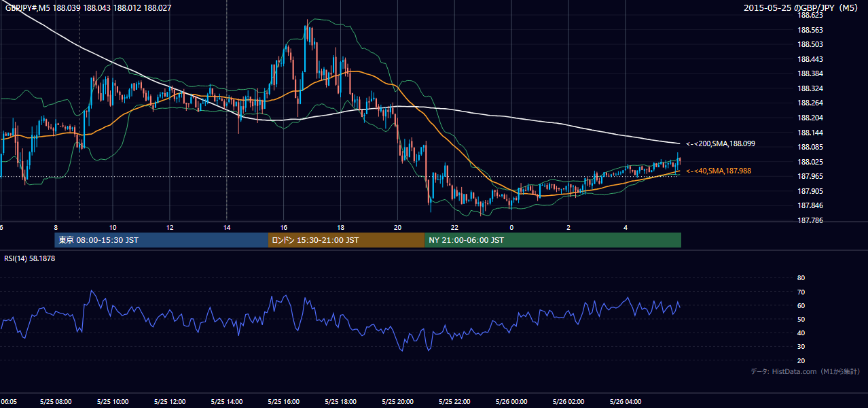
Task: Click the 188.503 price axis label
Action: tap(810, 44)
